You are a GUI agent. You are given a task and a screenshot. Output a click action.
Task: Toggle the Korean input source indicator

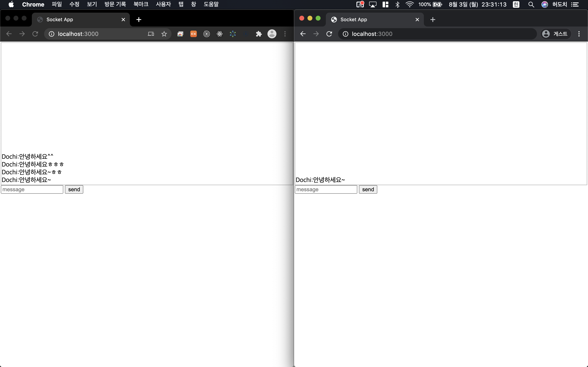[516, 4]
